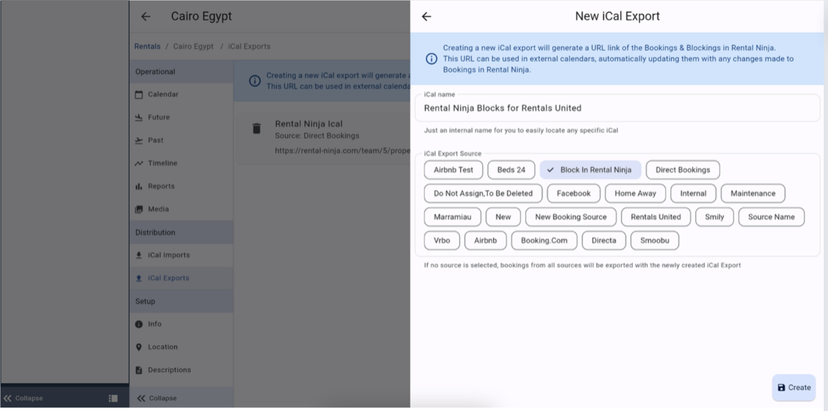This screenshot has height=411, width=828.
Task: Click trash icon for Rental Ninja Ical
Action: pyautogui.click(x=257, y=128)
